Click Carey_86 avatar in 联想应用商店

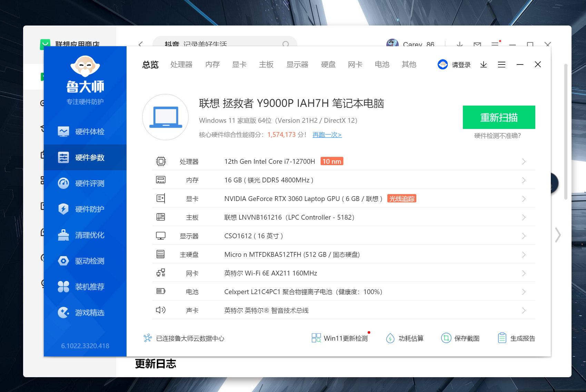pos(393,42)
